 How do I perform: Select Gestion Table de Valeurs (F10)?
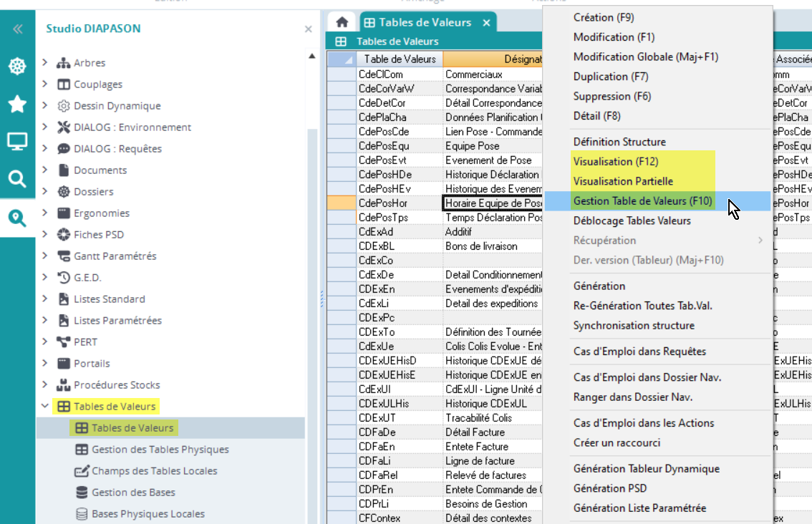pos(642,201)
